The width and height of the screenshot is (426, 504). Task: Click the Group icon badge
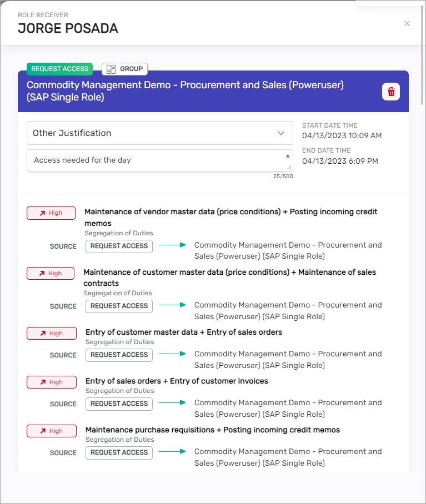point(125,69)
